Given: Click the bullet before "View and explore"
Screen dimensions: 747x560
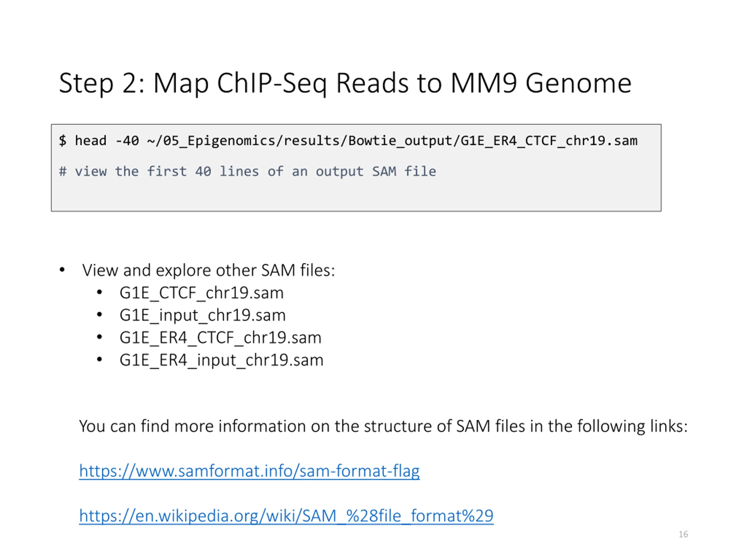Looking at the screenshot, I should [x=62, y=270].
